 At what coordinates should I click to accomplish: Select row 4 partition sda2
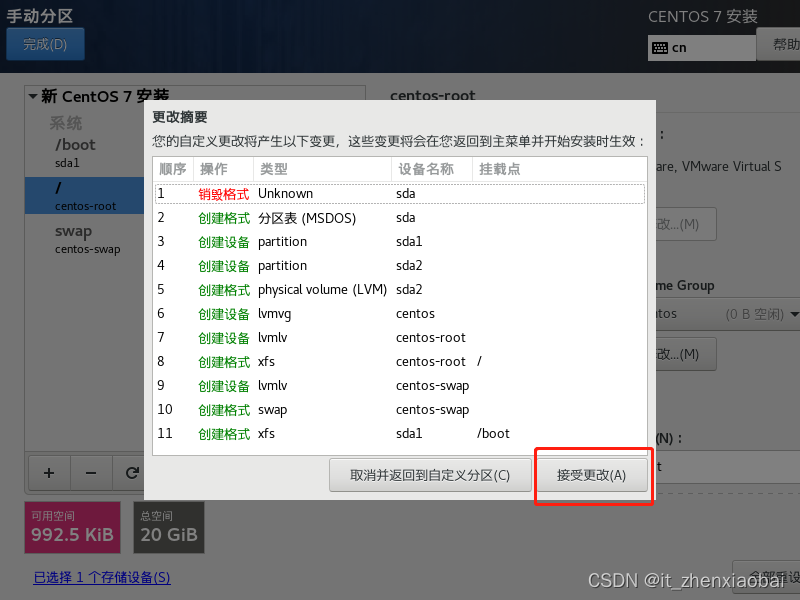coord(400,266)
